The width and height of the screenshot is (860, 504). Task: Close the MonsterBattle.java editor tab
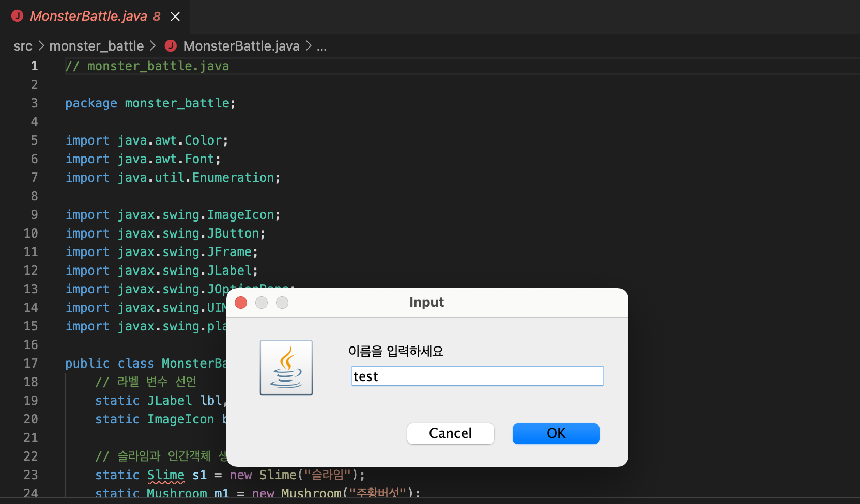pyautogui.click(x=175, y=17)
